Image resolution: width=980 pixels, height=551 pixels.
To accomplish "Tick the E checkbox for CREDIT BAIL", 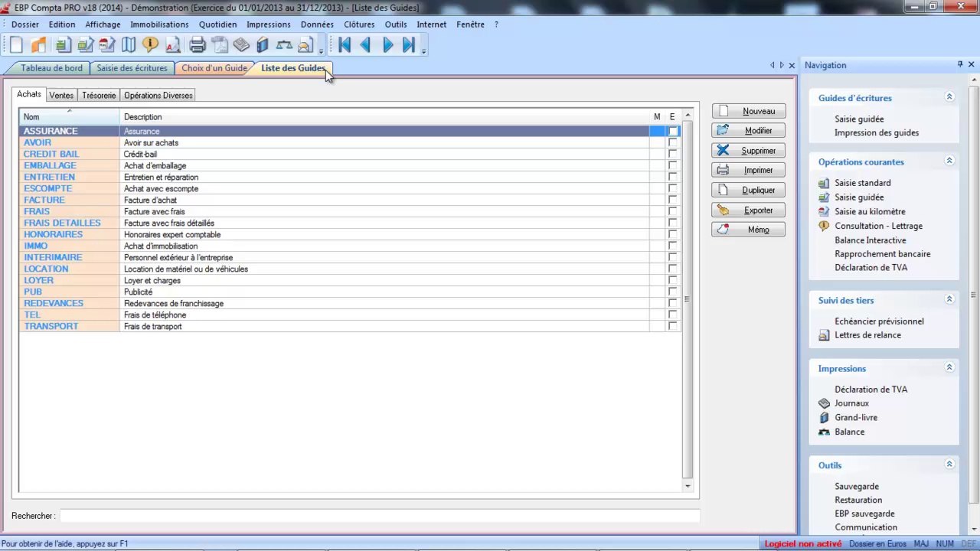I will coord(672,155).
